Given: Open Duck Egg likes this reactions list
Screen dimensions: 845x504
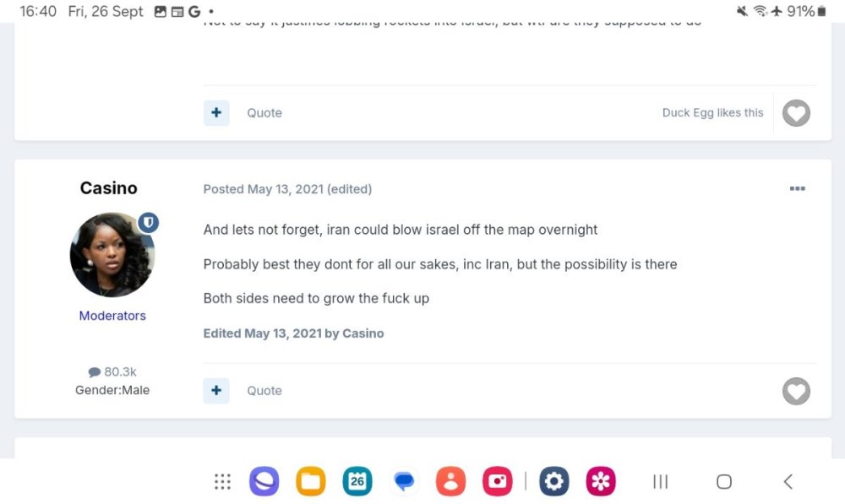Looking at the screenshot, I should pos(712,112).
